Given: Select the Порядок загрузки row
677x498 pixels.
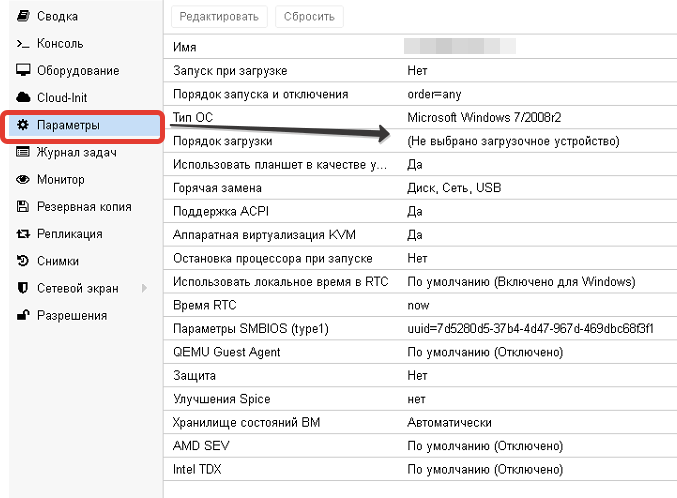Looking at the screenshot, I should (x=418, y=141).
